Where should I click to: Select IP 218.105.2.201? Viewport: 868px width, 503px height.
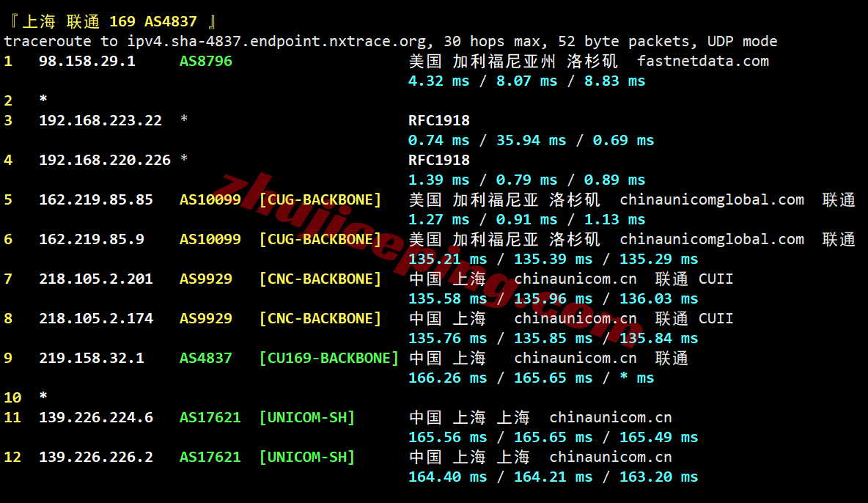click(x=96, y=279)
